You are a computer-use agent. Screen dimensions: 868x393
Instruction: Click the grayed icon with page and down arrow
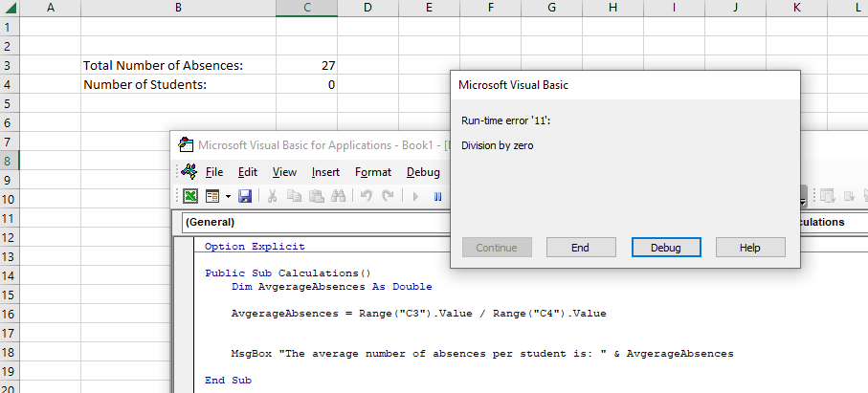pyautogui.click(x=849, y=196)
